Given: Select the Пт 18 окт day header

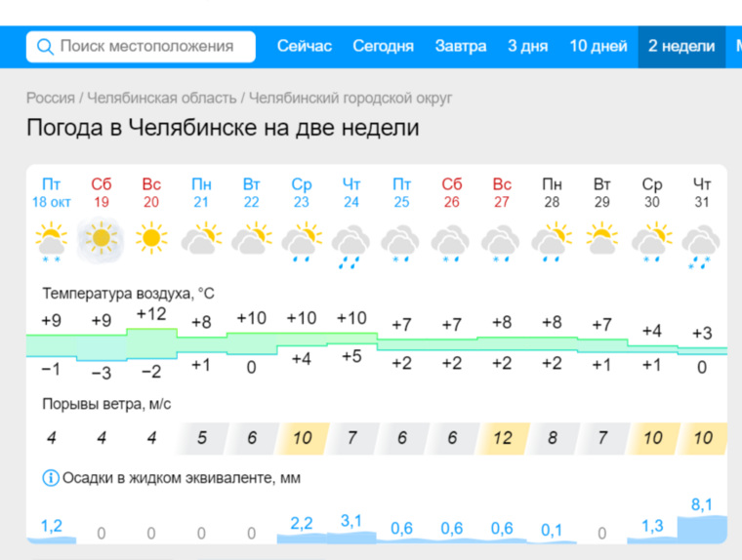Looking at the screenshot, I should pyautogui.click(x=51, y=192).
